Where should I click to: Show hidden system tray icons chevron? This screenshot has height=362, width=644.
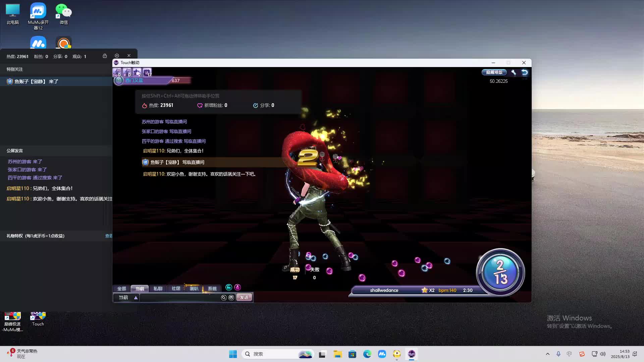pos(548,354)
